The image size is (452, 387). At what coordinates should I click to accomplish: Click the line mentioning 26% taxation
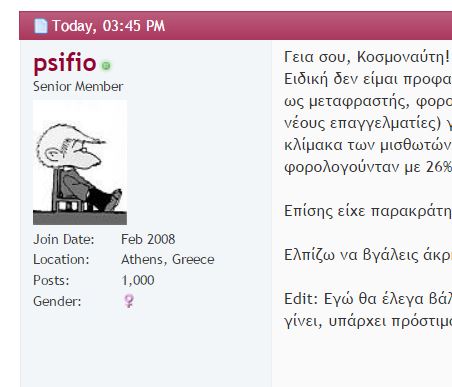click(368, 167)
